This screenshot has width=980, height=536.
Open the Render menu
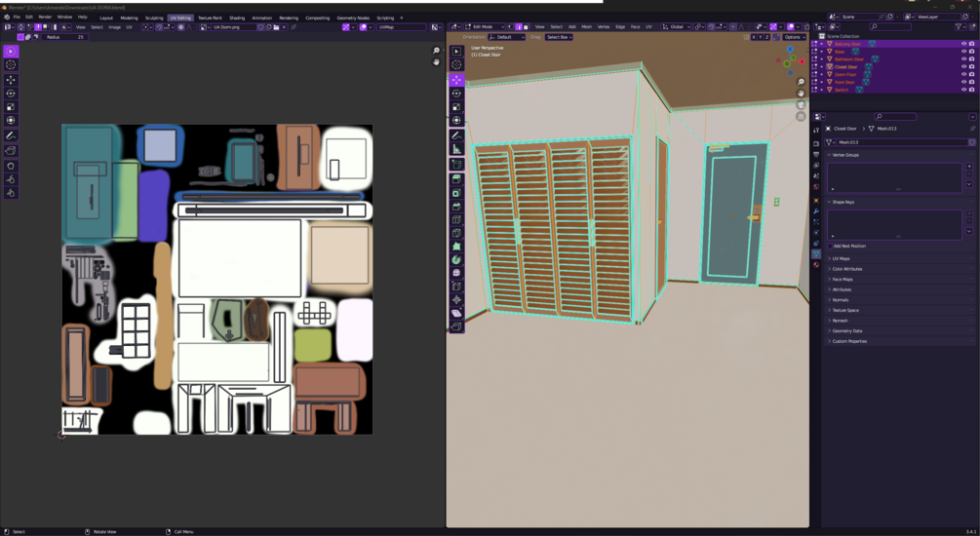click(x=45, y=17)
